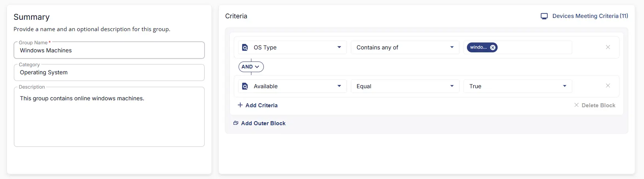Click the OS Type search icon

click(245, 48)
